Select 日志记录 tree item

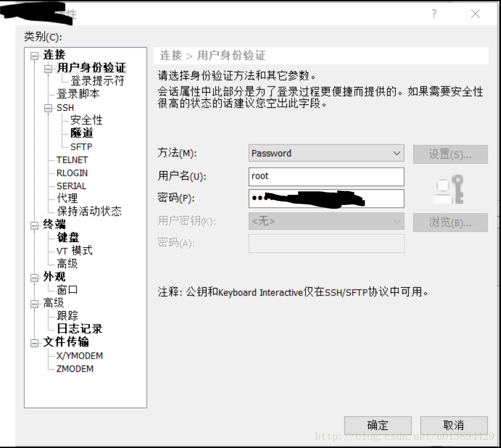tap(79, 329)
